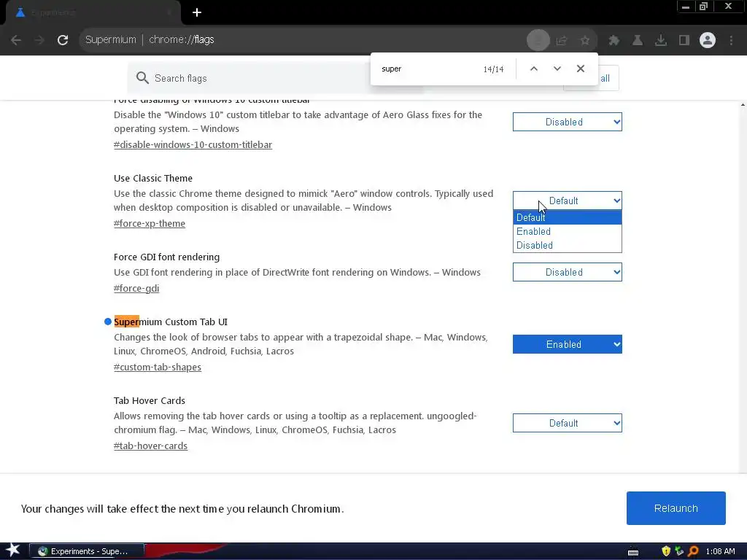
Task: Click the Tab Hover Cards heading
Action: pos(149,400)
